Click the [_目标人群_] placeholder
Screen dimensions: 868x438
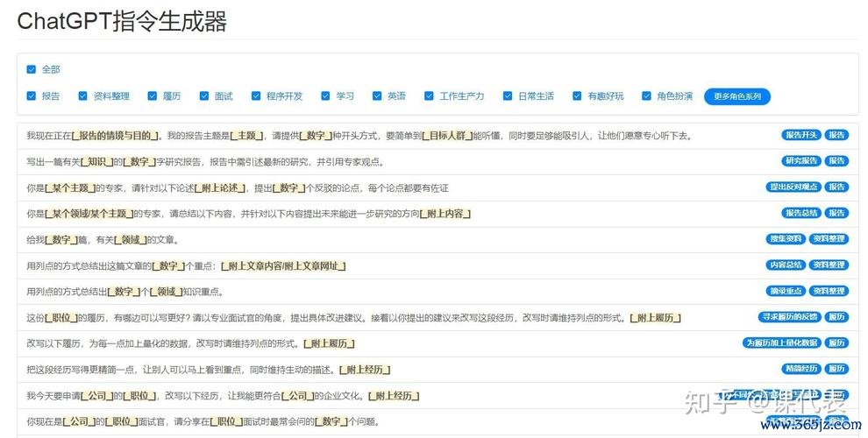click(447, 136)
